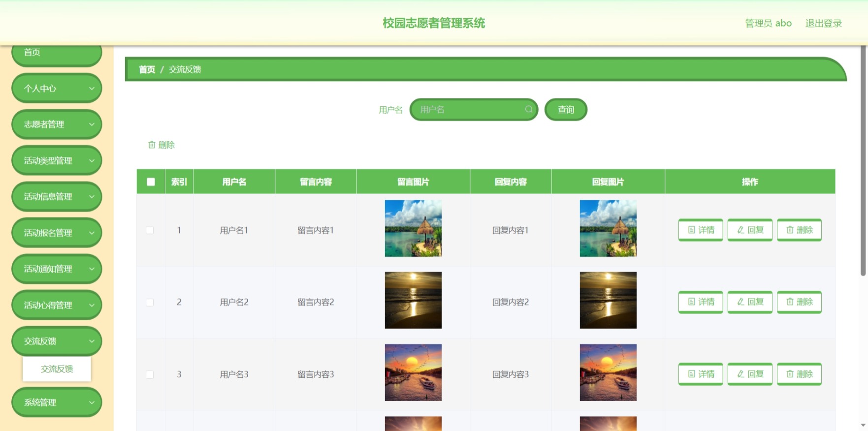The height and width of the screenshot is (431, 868).
Task: Expand 活动通知管理 chevron in sidebar
Action: 92,269
